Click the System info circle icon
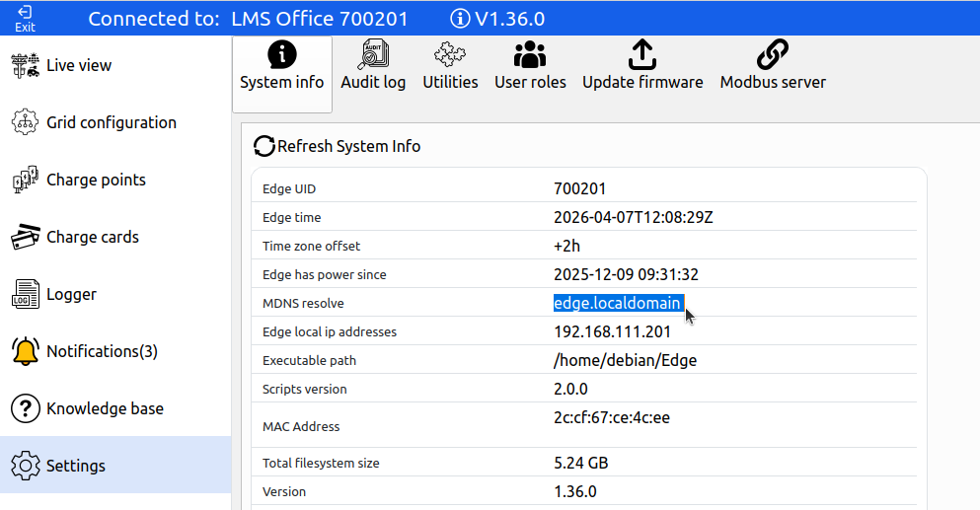The image size is (980, 510). [282, 55]
